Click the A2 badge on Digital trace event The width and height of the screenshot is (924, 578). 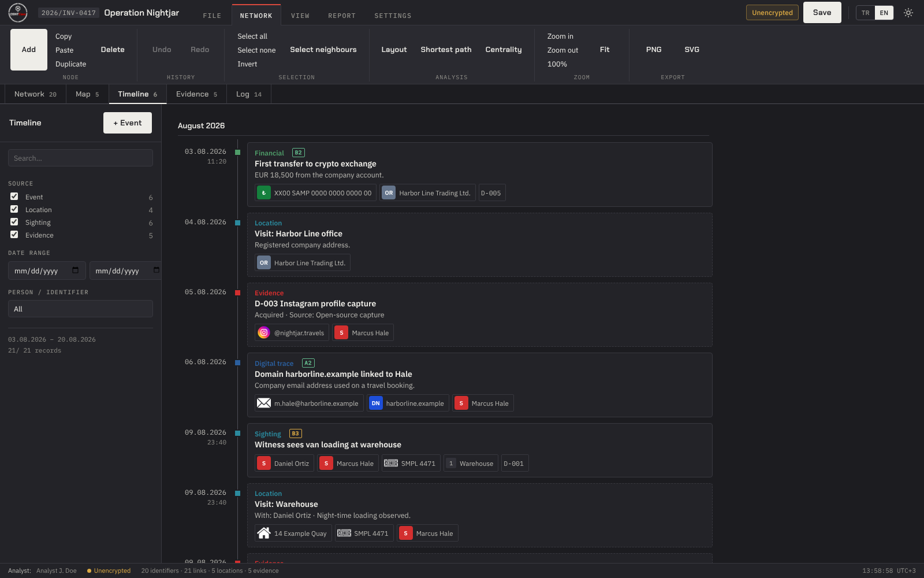308,363
